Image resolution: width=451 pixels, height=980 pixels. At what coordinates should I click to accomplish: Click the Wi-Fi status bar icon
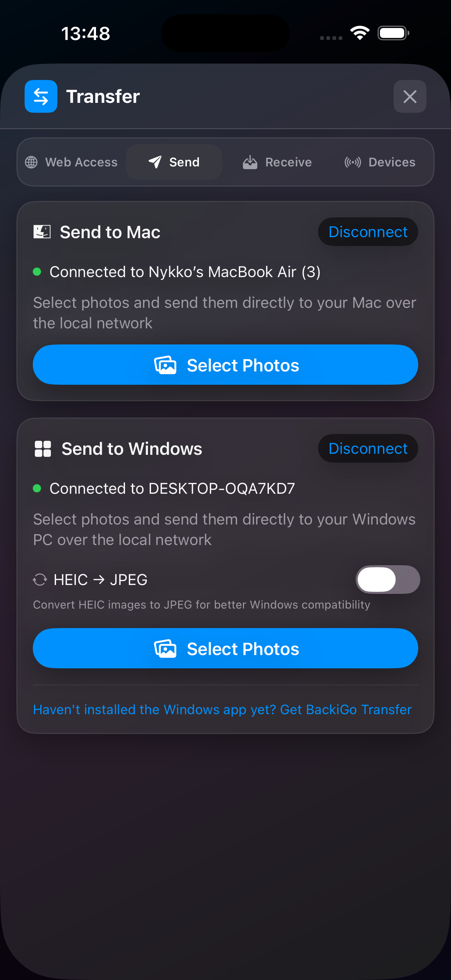[x=360, y=33]
